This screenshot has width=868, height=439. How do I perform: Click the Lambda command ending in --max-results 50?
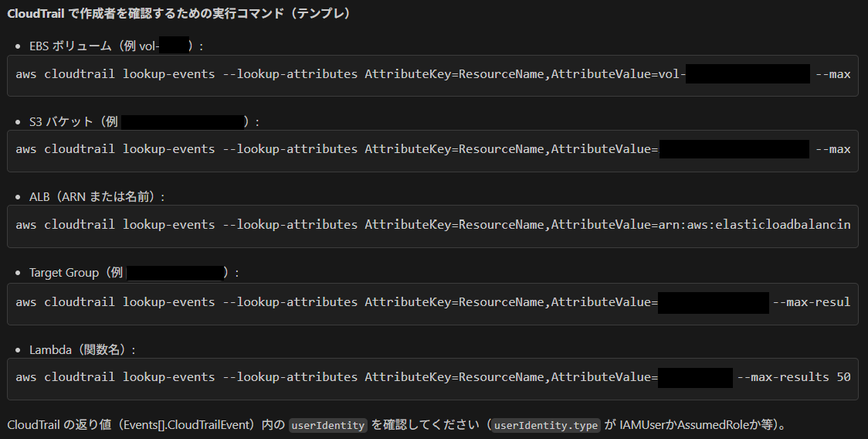[x=432, y=379]
